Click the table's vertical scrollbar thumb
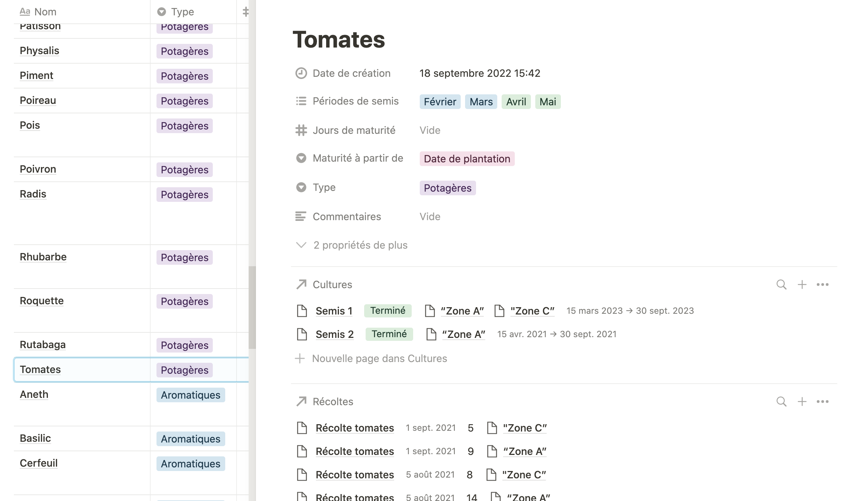 coord(252,307)
